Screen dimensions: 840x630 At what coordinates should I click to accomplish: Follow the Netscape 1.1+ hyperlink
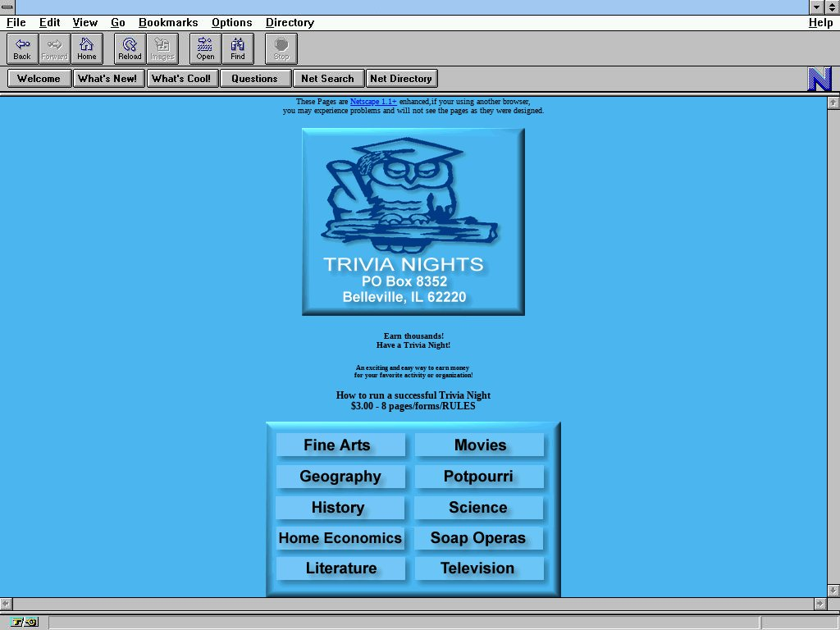click(373, 102)
